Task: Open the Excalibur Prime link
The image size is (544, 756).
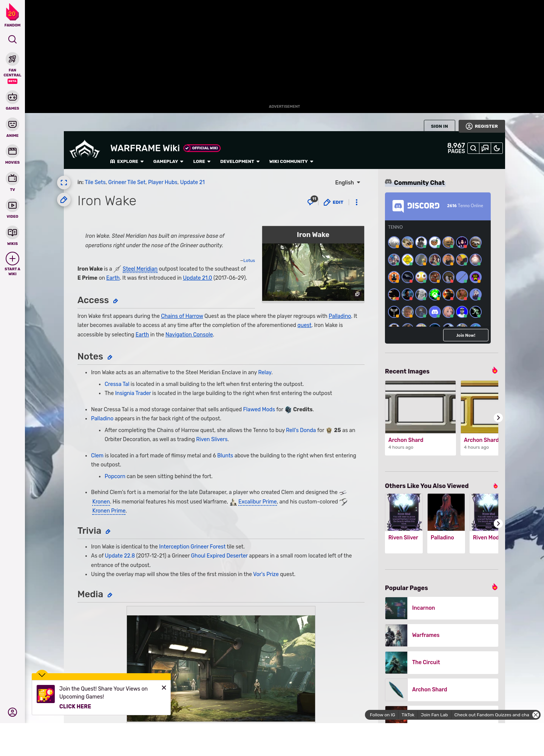Action: click(x=257, y=502)
